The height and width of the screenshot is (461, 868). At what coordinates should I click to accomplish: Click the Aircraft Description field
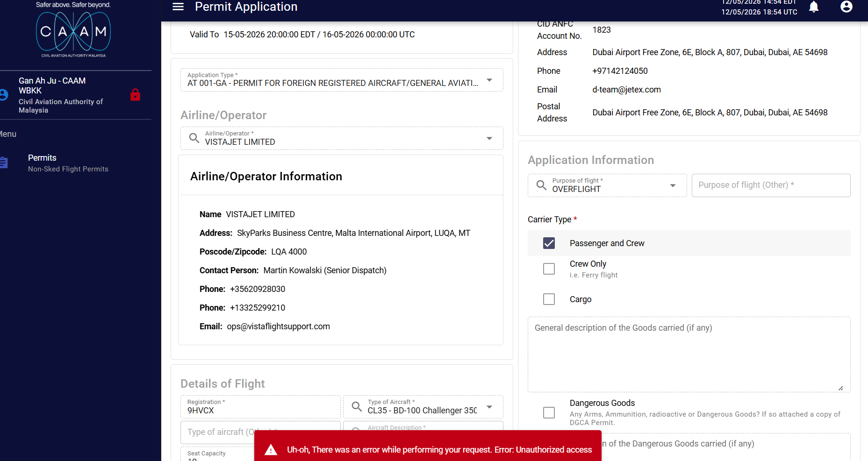(x=423, y=426)
